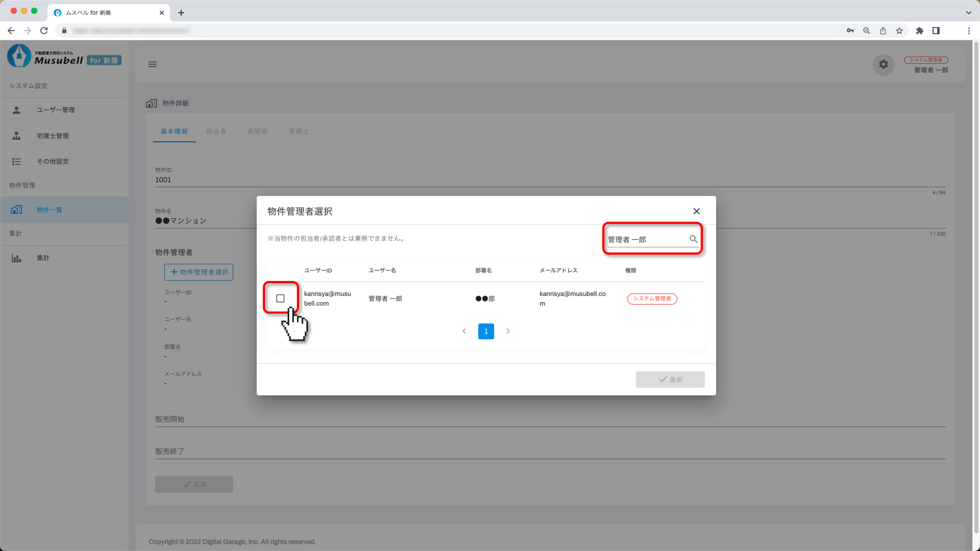Click the 物件一覧 sidebar item
The height and width of the screenshot is (551, 980).
[49, 210]
